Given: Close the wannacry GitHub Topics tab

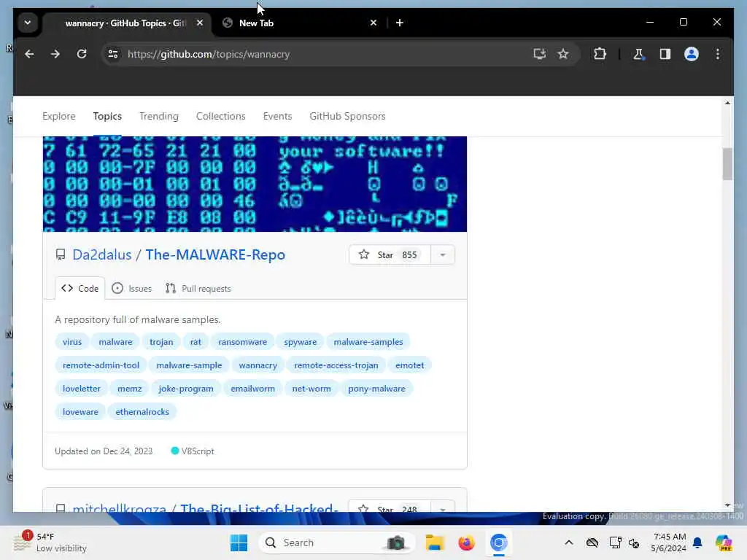Looking at the screenshot, I should (x=200, y=23).
